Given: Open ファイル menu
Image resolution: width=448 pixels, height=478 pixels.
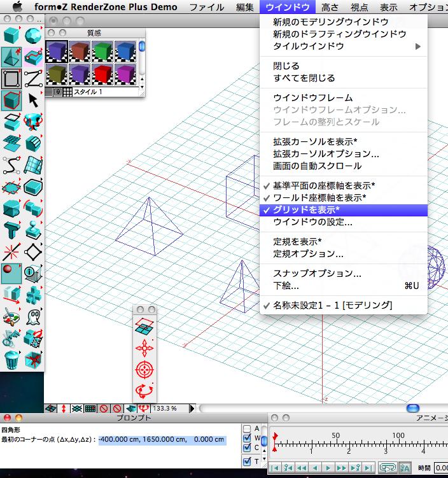Looking at the screenshot, I should click(207, 7).
